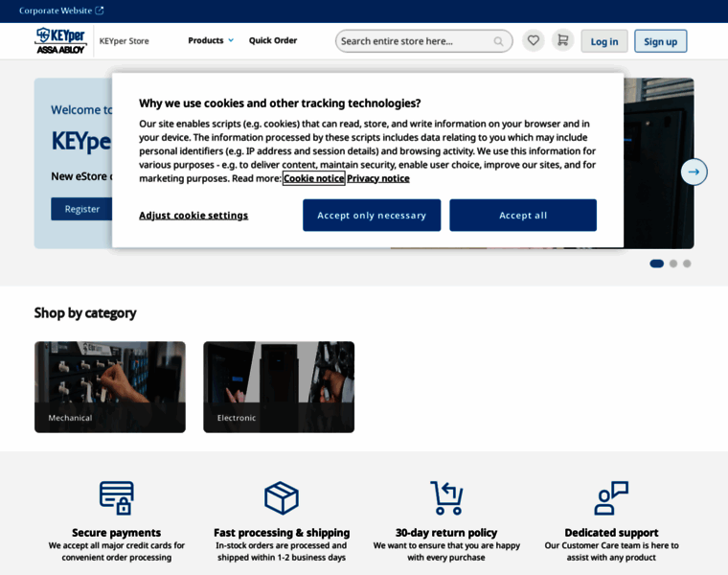
Task: Open the Cookie notice link
Action: (314, 178)
